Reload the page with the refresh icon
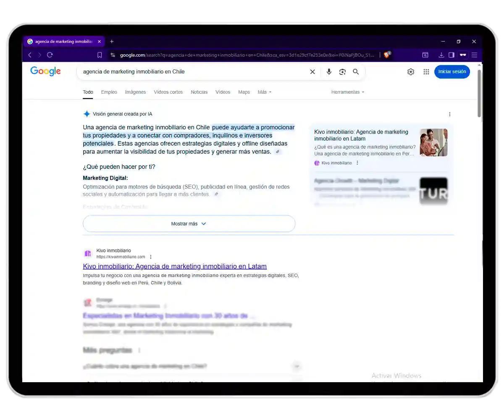 click(x=50, y=55)
